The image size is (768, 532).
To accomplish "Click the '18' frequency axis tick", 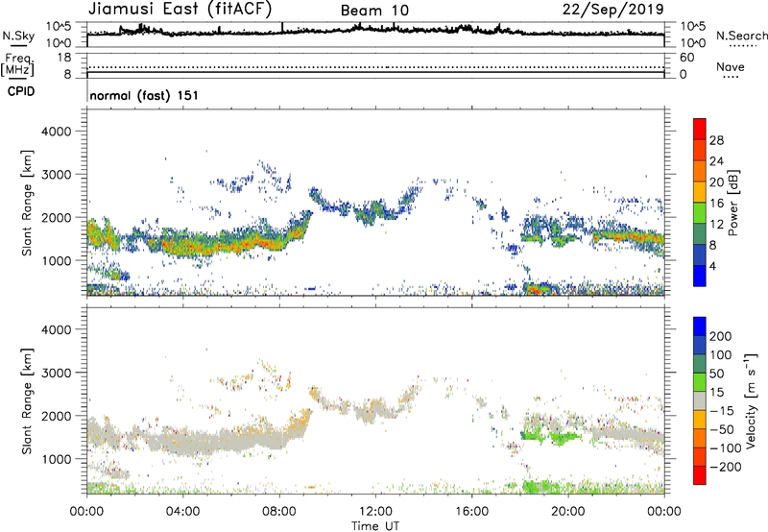I will click(x=64, y=58).
